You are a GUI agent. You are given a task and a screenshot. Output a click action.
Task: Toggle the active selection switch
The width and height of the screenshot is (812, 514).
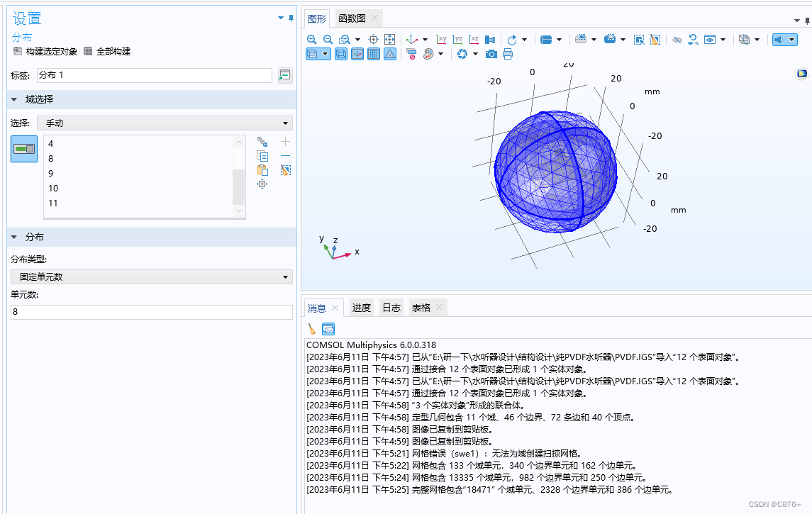[24, 149]
